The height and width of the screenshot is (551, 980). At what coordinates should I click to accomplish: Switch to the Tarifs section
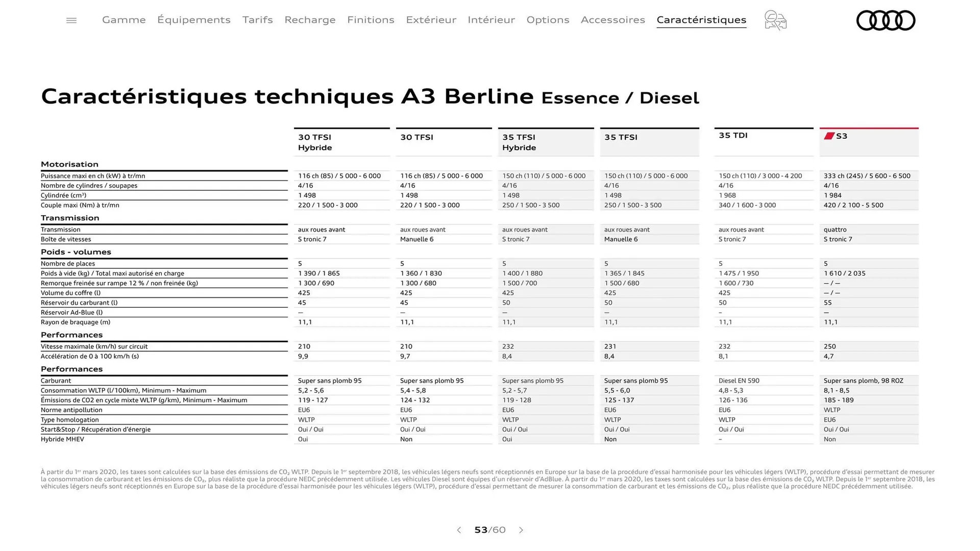[x=257, y=20]
